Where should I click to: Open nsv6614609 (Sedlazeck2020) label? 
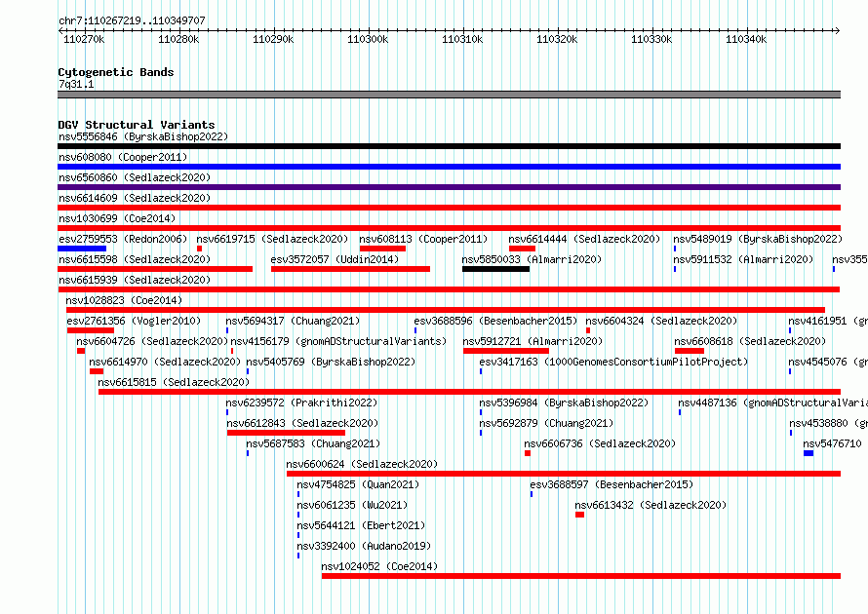coord(135,198)
